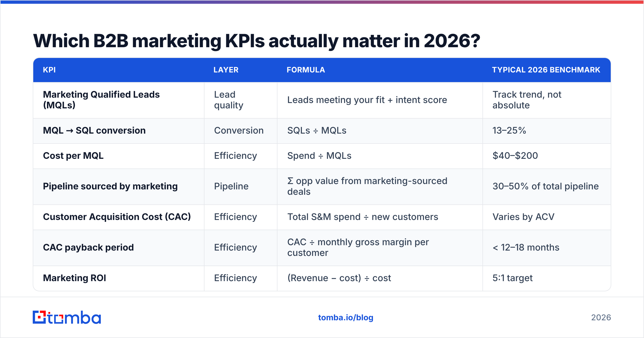Click 'Total S&M spend ÷ new customers'
Viewport: 644px width, 338px height.
363,217
